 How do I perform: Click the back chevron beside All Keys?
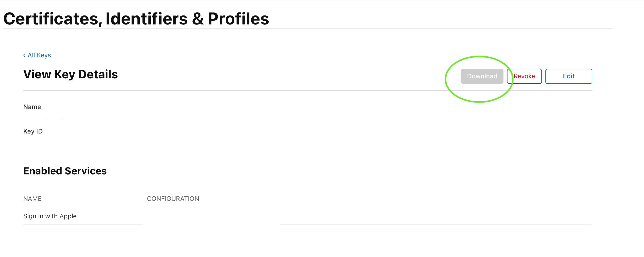point(24,55)
